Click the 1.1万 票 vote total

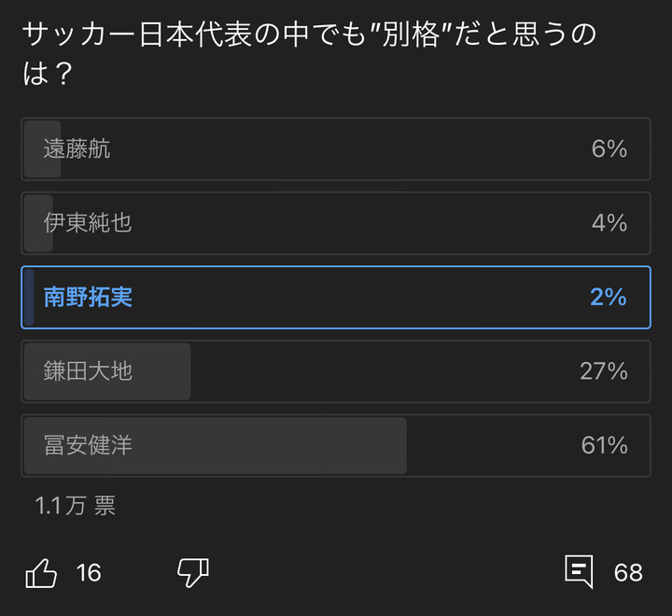tap(75, 506)
